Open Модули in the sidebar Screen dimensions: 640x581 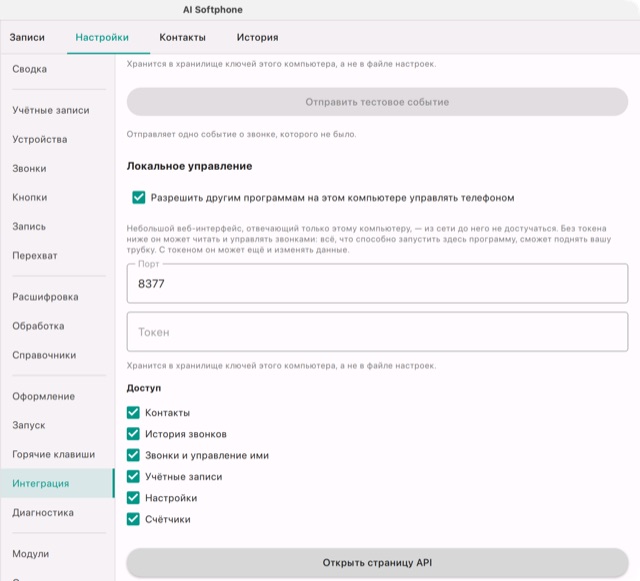[x=31, y=554]
